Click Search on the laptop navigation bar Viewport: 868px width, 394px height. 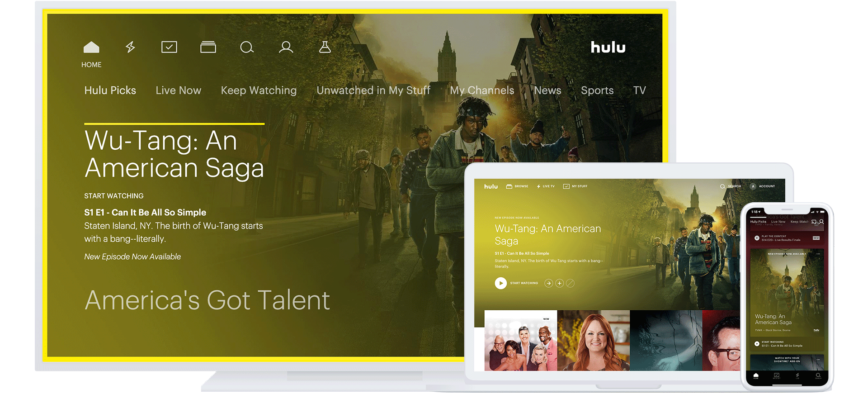[x=731, y=186]
